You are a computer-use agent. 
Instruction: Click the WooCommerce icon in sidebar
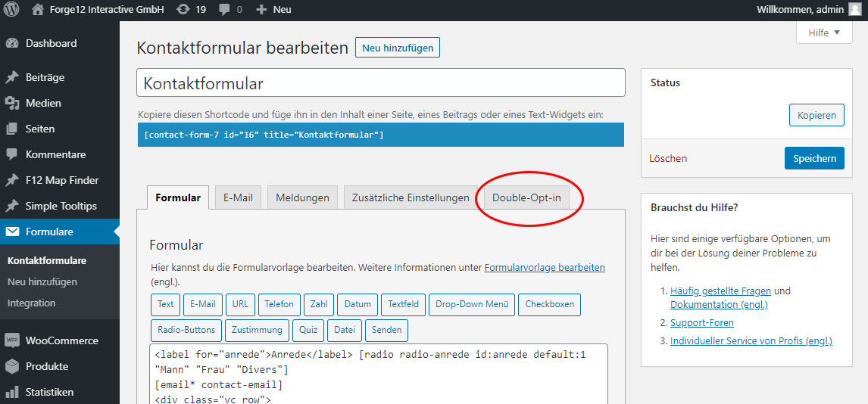[11, 340]
